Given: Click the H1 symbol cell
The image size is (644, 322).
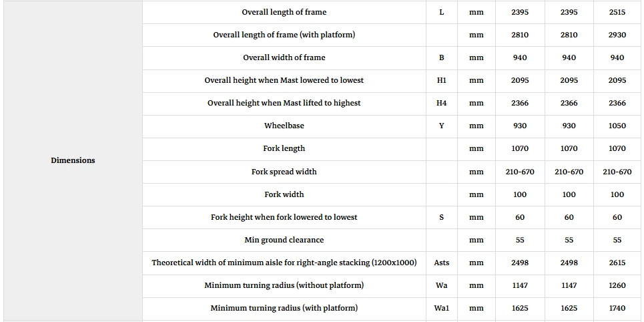Looking at the screenshot, I should 442,80.
